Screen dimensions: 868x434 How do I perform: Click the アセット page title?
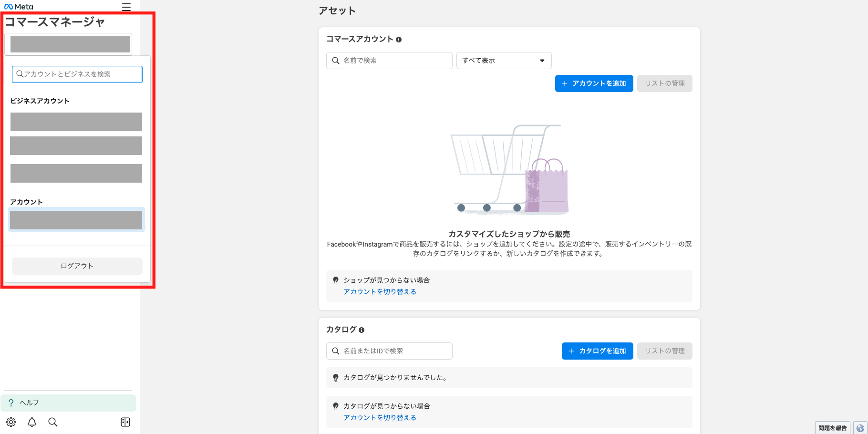pyautogui.click(x=337, y=11)
